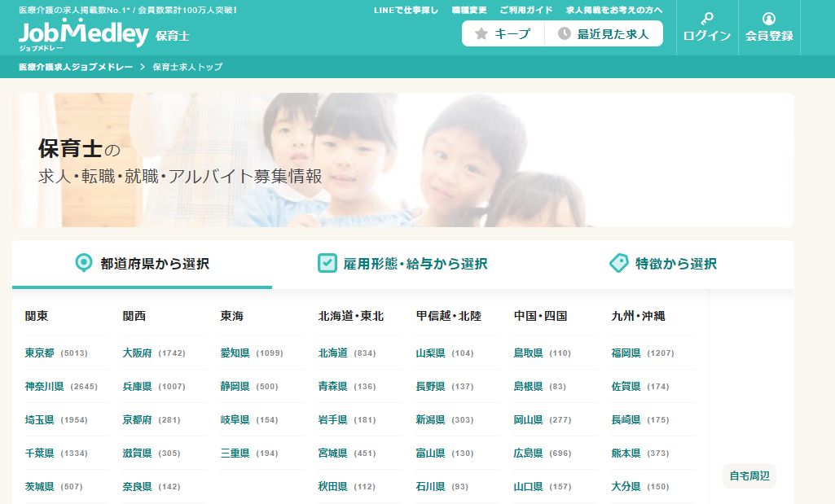Choose 福岡県 in 九州・沖縄 column

point(626,353)
